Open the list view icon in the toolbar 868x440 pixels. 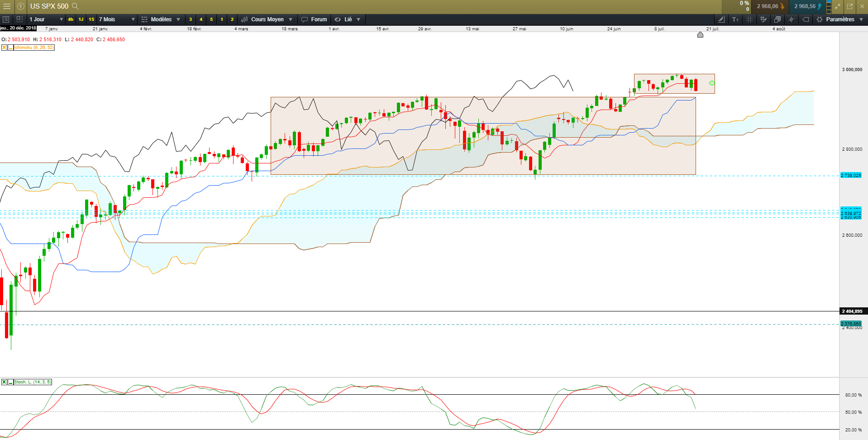click(x=6, y=19)
